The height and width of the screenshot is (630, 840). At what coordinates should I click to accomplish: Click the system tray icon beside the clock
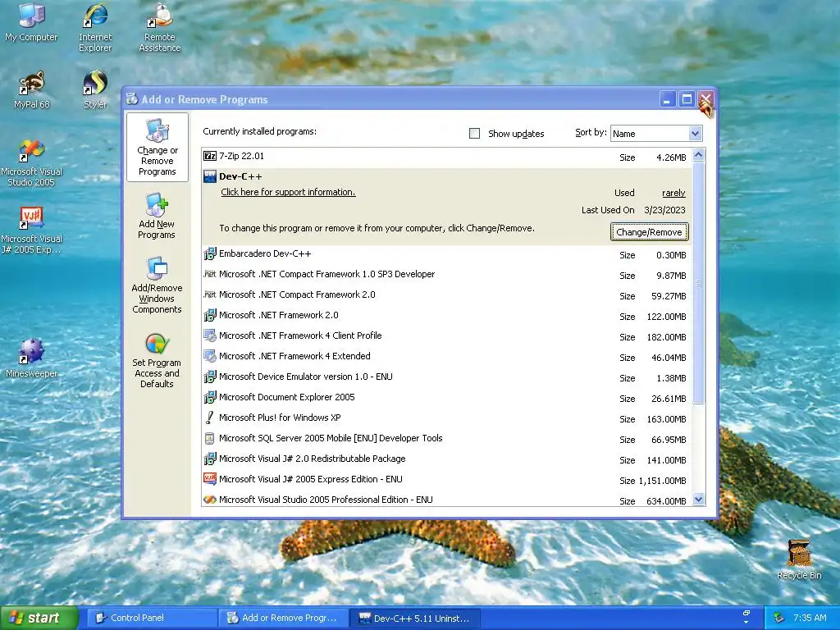click(779, 618)
